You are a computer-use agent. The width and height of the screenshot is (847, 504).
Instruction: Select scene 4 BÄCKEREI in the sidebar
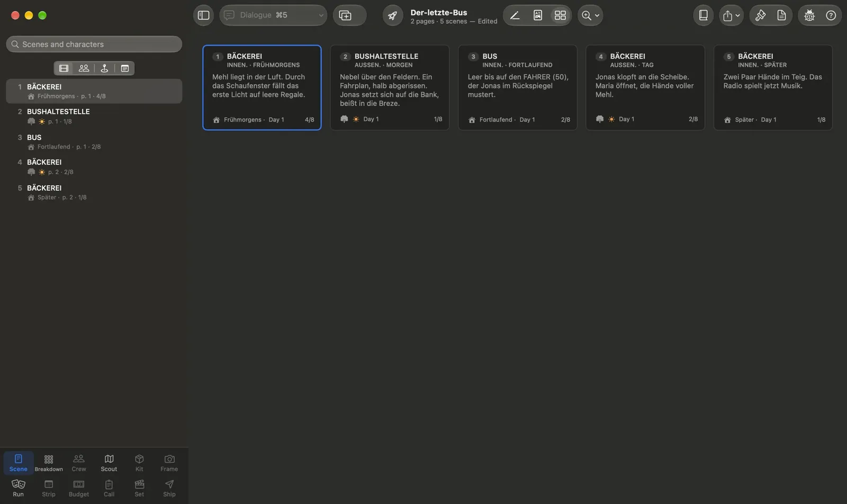(94, 167)
